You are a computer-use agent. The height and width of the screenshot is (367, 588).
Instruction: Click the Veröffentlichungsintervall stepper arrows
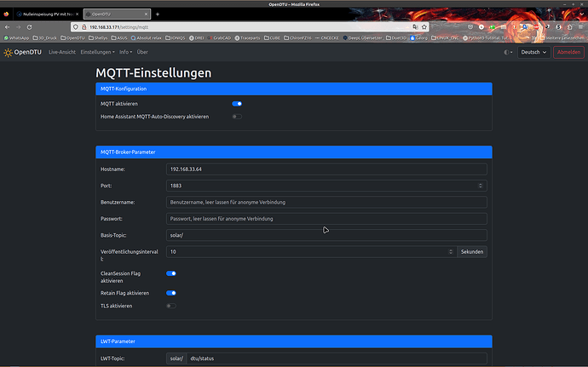coord(451,251)
